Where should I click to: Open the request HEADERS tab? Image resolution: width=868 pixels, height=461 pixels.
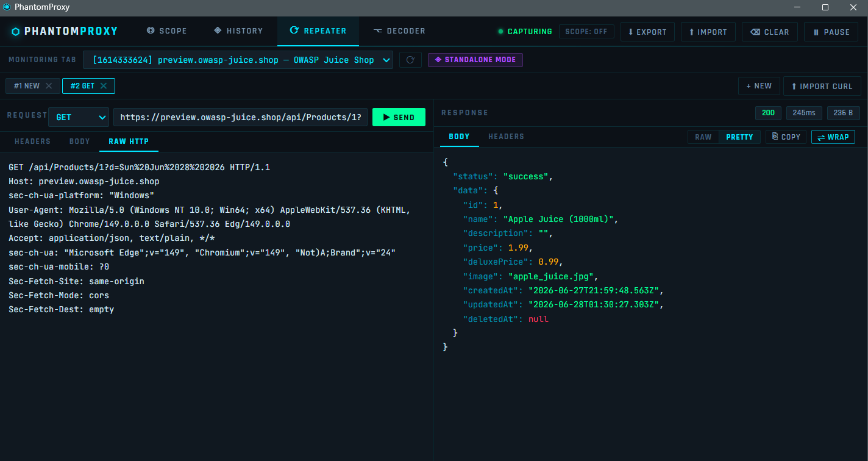32,141
